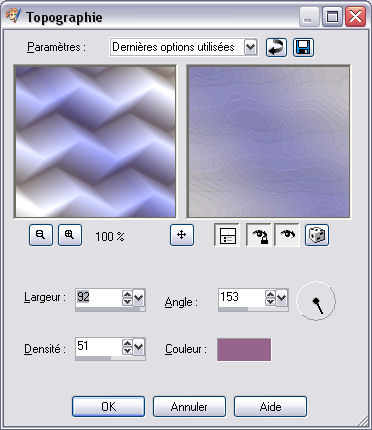Click the Angle label
The height and width of the screenshot is (430, 372).
(181, 303)
